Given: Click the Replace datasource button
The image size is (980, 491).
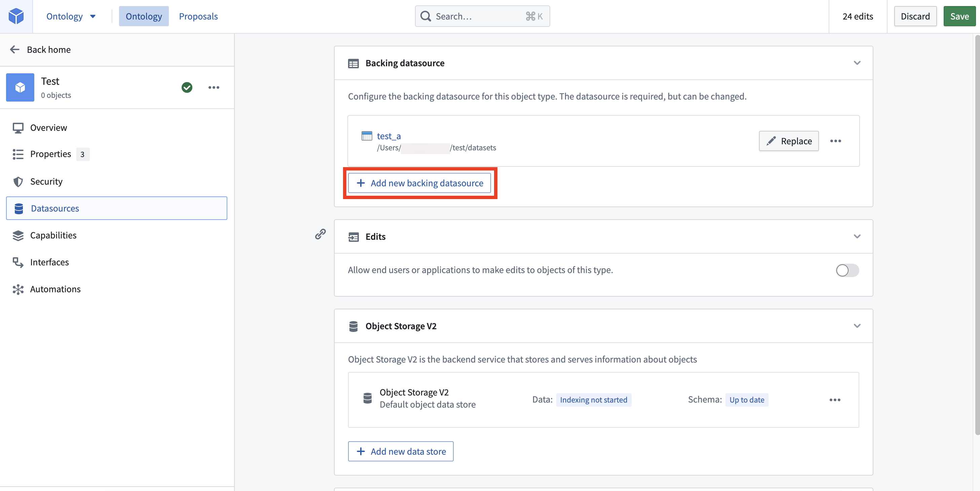Looking at the screenshot, I should [788, 141].
